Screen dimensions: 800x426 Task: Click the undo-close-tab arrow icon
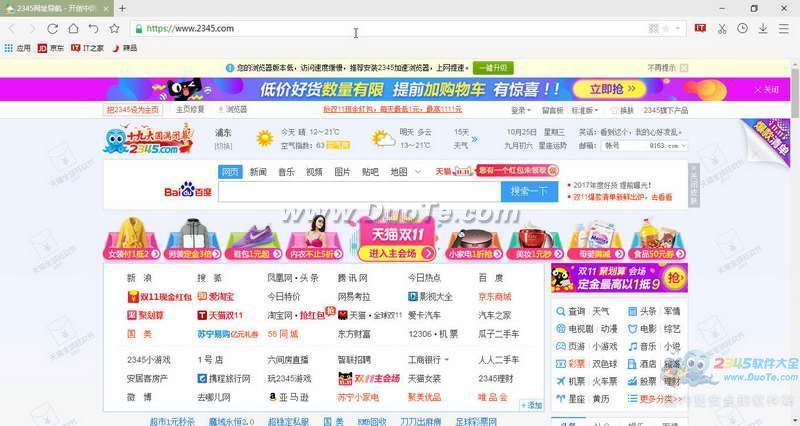point(94,29)
